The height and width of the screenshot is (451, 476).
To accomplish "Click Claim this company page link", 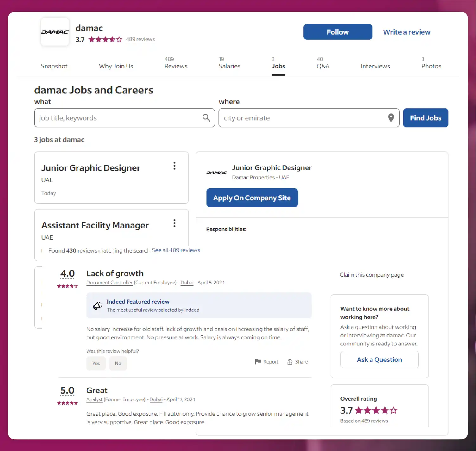I will coord(372,275).
